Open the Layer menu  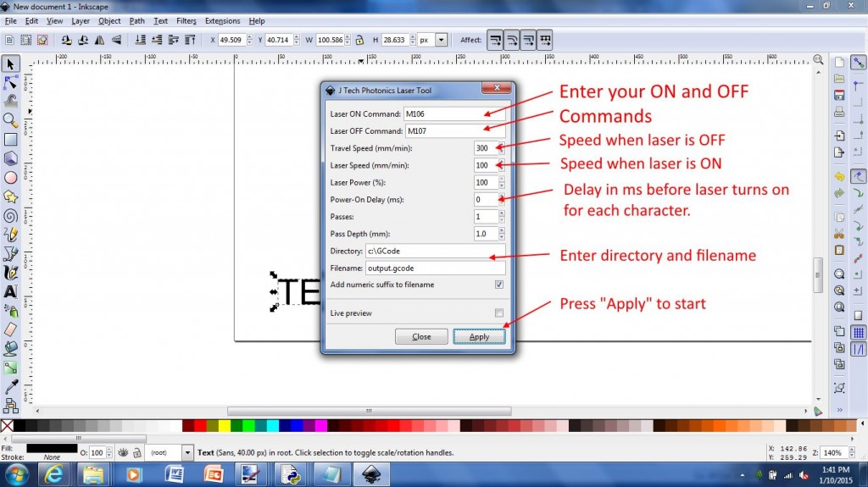click(x=81, y=21)
